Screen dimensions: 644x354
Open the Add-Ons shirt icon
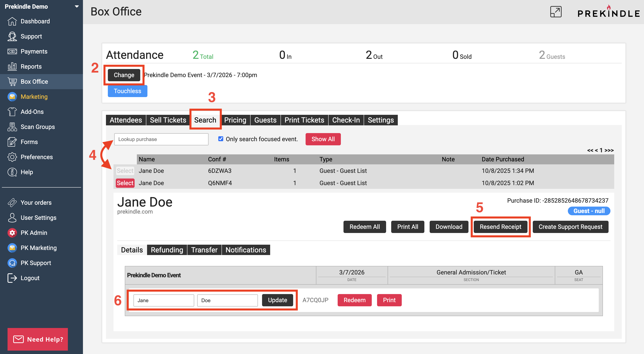pyautogui.click(x=12, y=112)
